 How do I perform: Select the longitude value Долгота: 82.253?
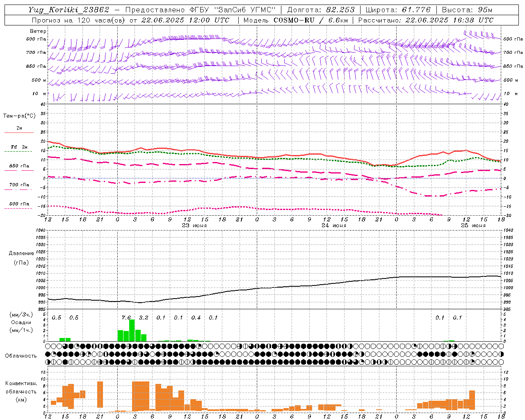321,10
